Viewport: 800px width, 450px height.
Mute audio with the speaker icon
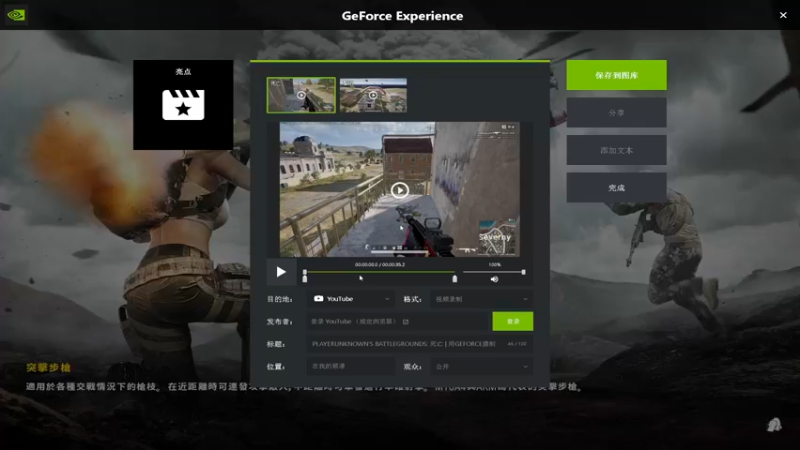click(494, 279)
